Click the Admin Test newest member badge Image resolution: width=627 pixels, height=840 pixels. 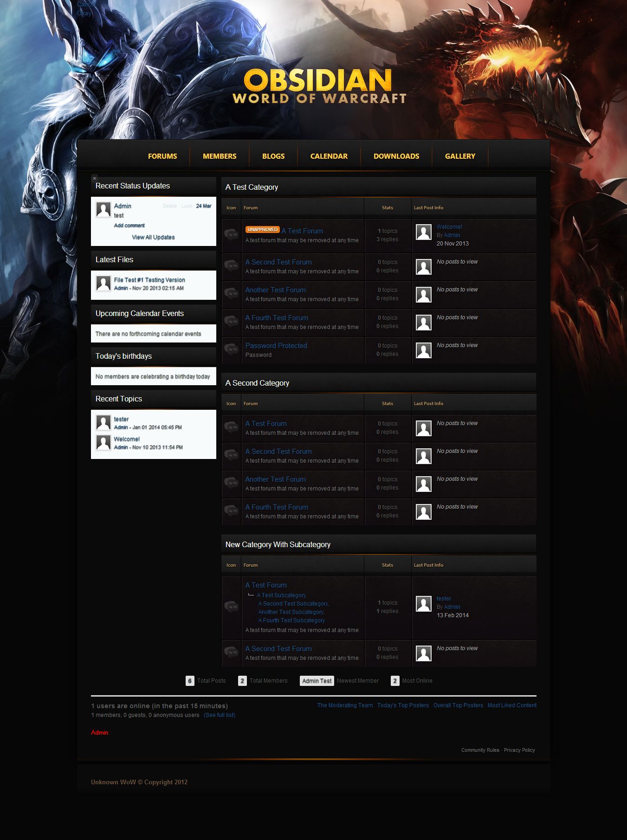coord(317,681)
